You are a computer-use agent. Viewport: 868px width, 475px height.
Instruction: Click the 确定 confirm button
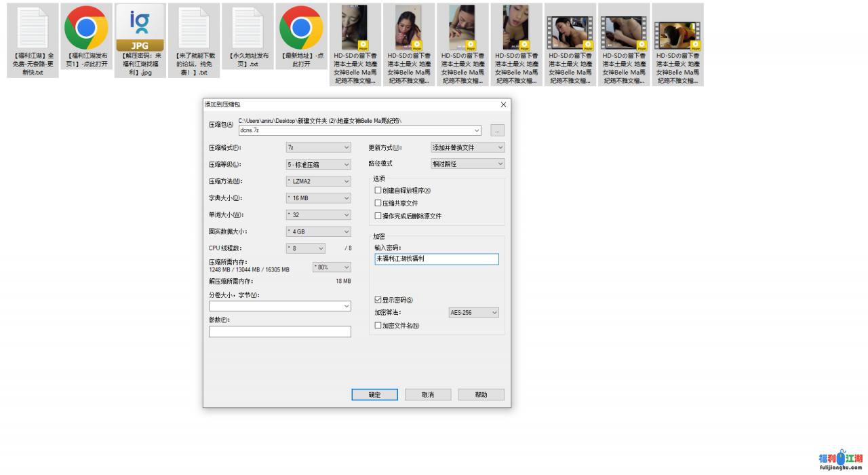coord(374,394)
